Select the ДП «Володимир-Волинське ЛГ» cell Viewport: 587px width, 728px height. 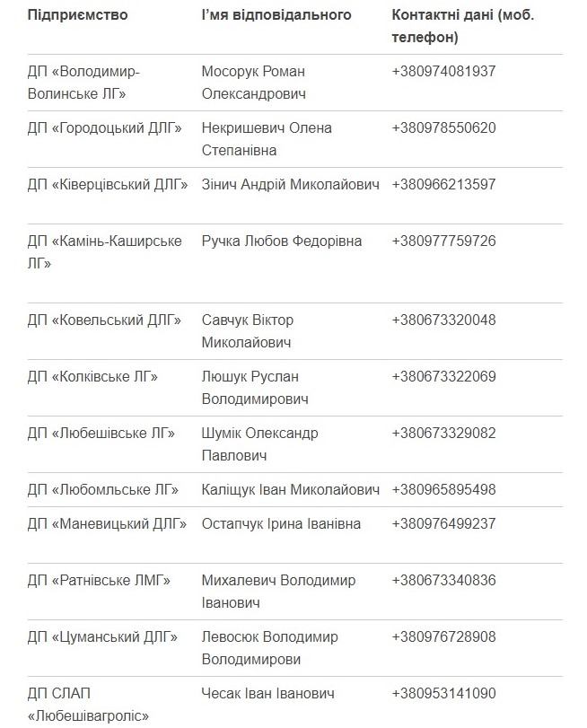click(83, 83)
